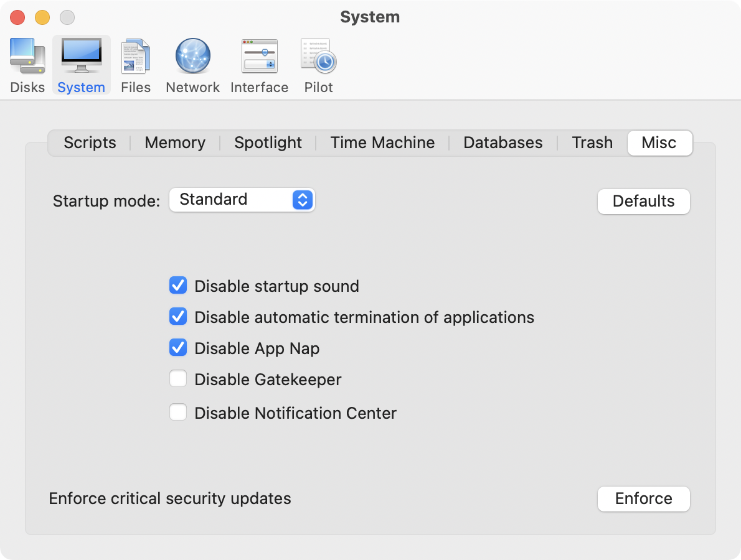Uncheck Disable App Nap checkbox
Viewport: 741px width, 560px height.
click(178, 348)
